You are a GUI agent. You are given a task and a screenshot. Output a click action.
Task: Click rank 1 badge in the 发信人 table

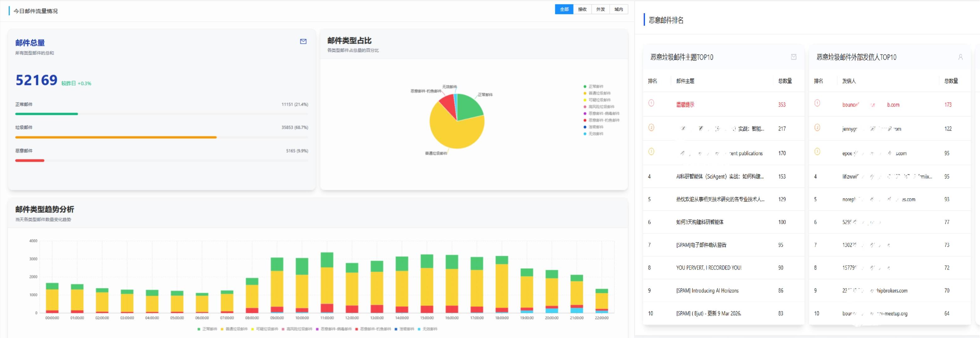tap(817, 103)
